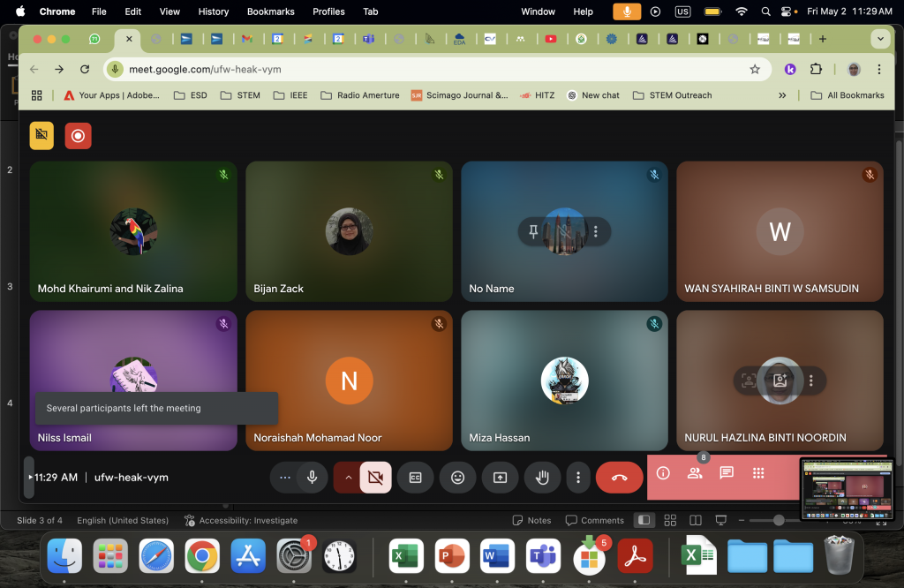The width and height of the screenshot is (904, 588).
Task: Reload the Google Meet page
Action: pos(85,69)
